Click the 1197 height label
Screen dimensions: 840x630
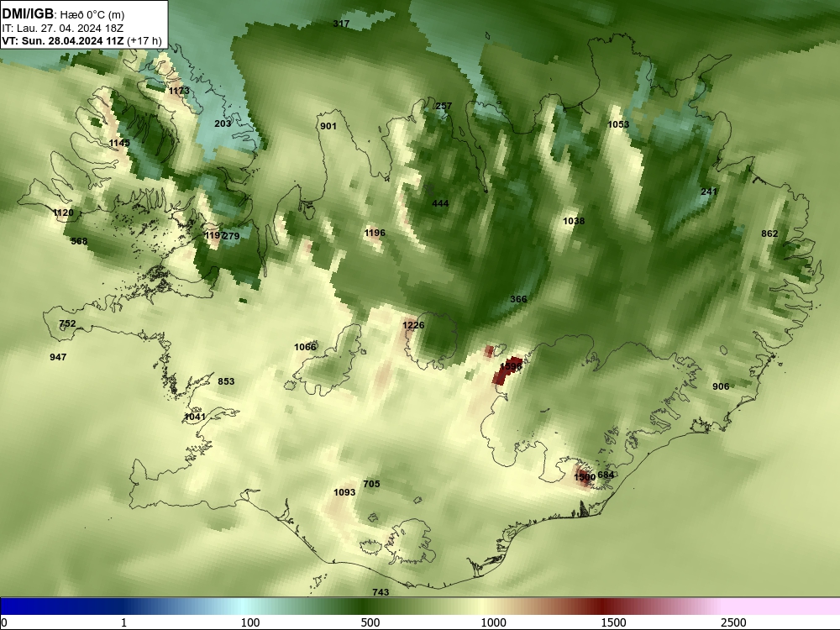[213, 236]
